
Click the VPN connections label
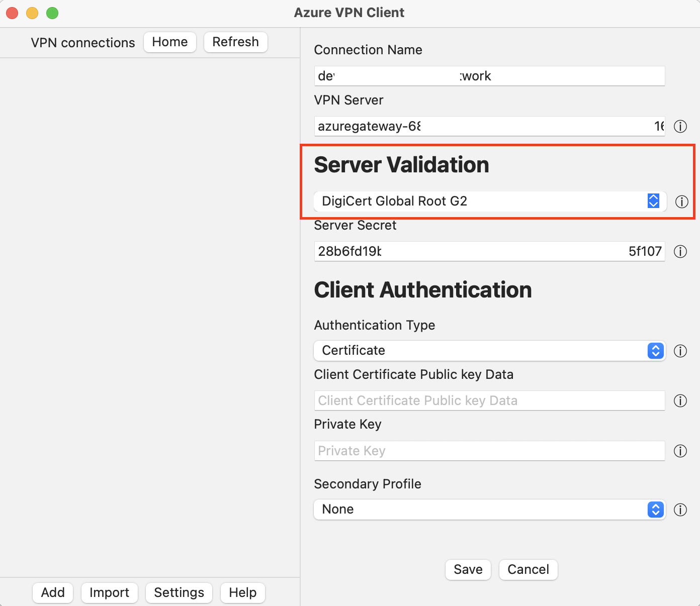[x=83, y=43]
